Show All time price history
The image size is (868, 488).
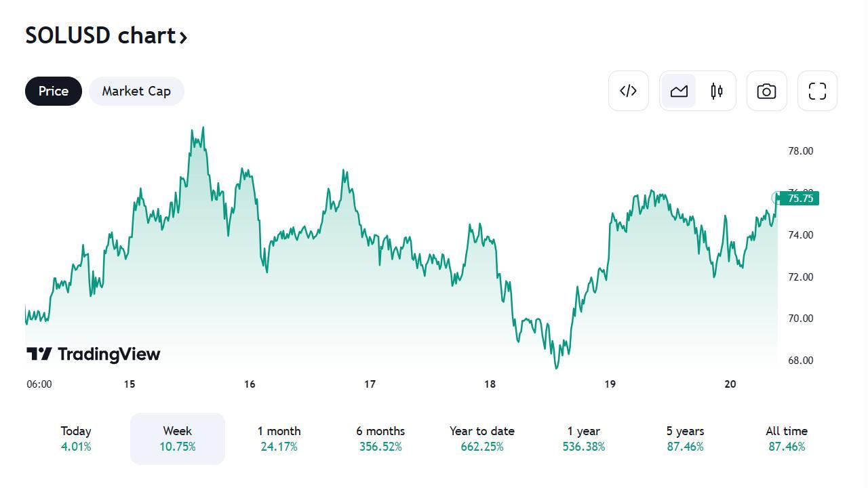pos(787,439)
